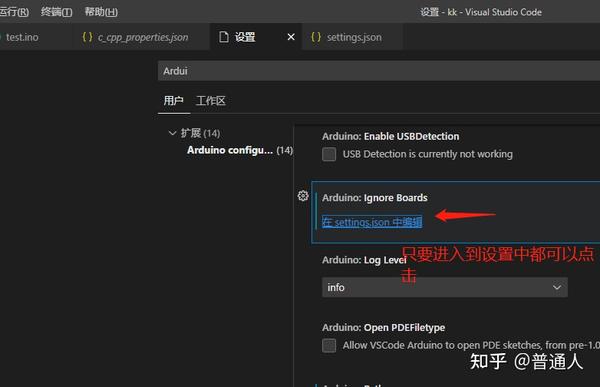Switch to the c_cpp_properties.json tab
600x387 pixels.
143,37
